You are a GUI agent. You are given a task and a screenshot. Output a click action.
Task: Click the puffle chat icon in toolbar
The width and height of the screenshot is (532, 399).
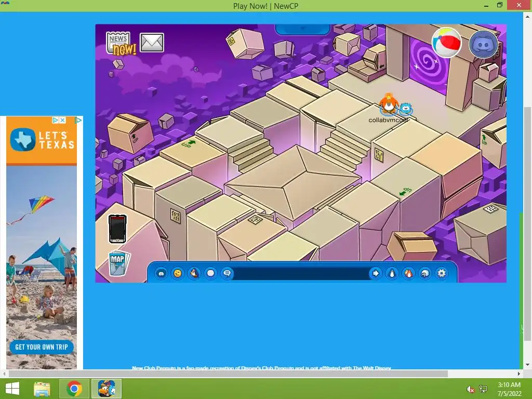coord(161,273)
